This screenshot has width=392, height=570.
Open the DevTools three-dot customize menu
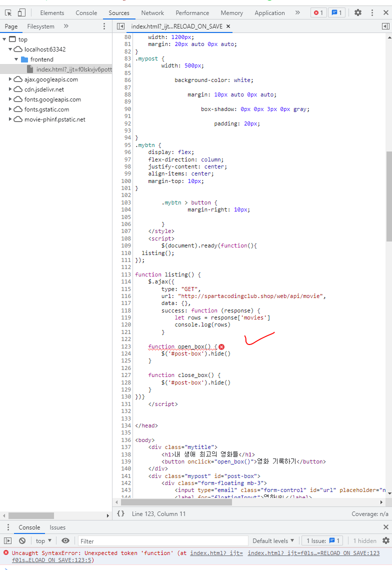[372, 12]
